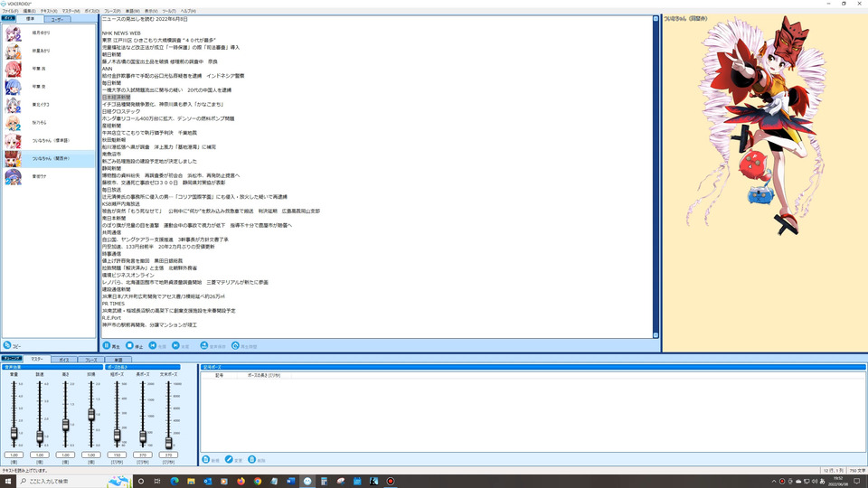Click the ポーズの長さ column header
The image size is (868, 488).
[x=264, y=375]
